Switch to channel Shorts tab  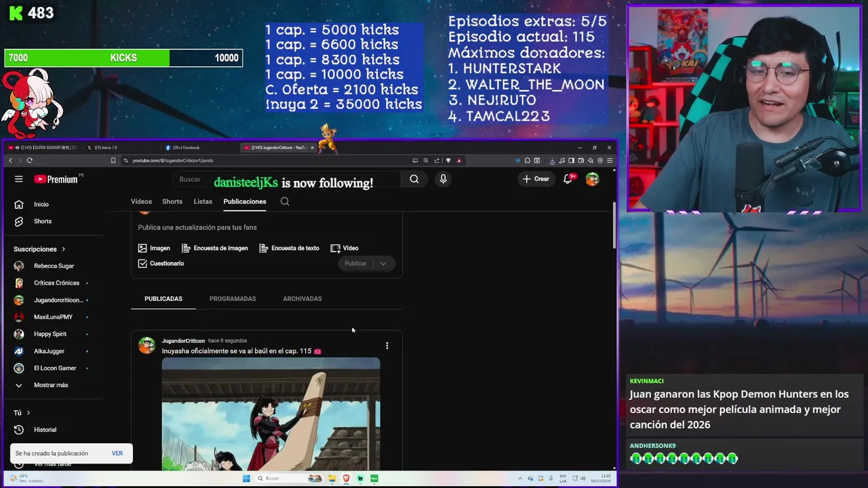point(172,201)
